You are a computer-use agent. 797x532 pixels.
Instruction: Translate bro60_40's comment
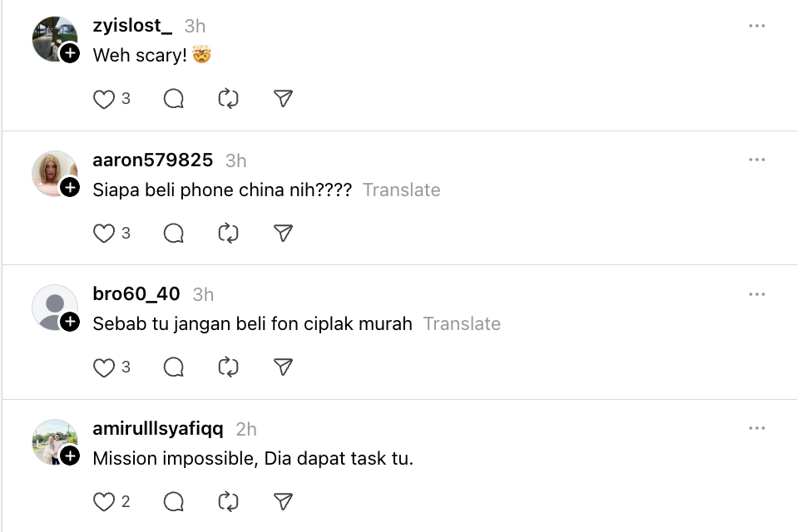click(462, 323)
